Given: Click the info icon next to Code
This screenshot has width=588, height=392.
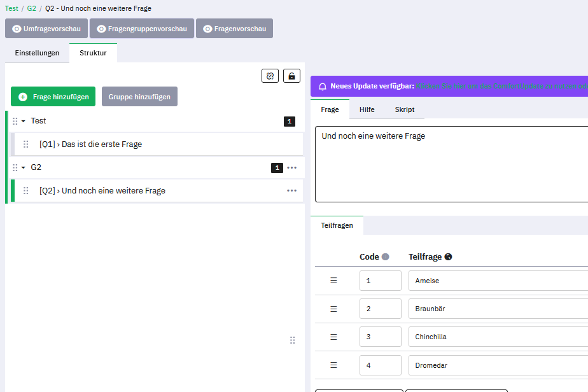Looking at the screenshot, I should [x=385, y=257].
